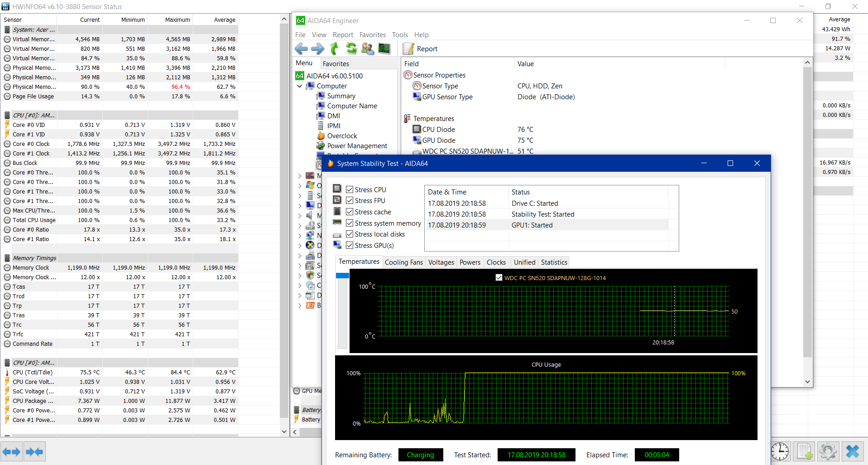Expand tree node next to DirectX icon

(x=299, y=245)
